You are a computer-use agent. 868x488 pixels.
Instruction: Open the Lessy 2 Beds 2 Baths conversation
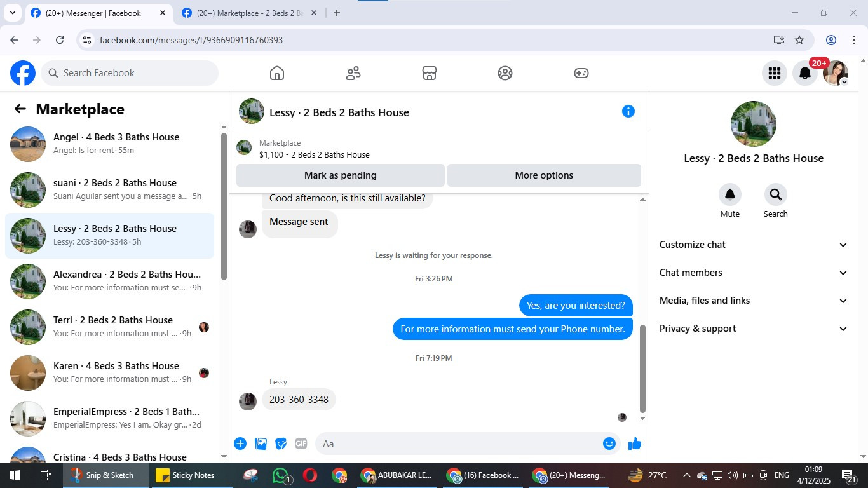point(109,236)
